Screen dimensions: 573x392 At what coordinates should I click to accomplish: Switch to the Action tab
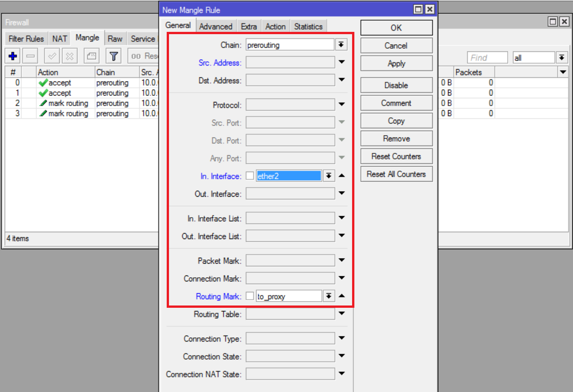[x=276, y=26]
